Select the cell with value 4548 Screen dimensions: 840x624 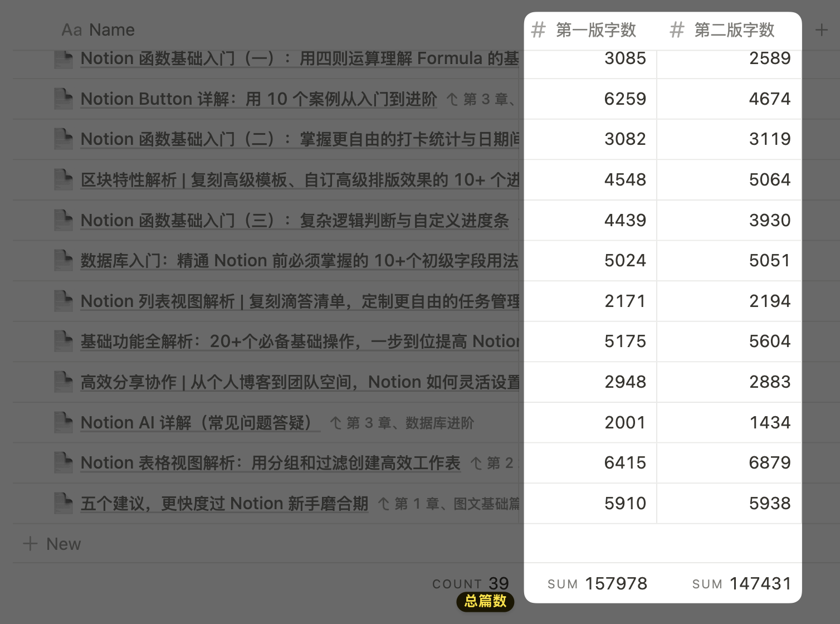click(590, 180)
